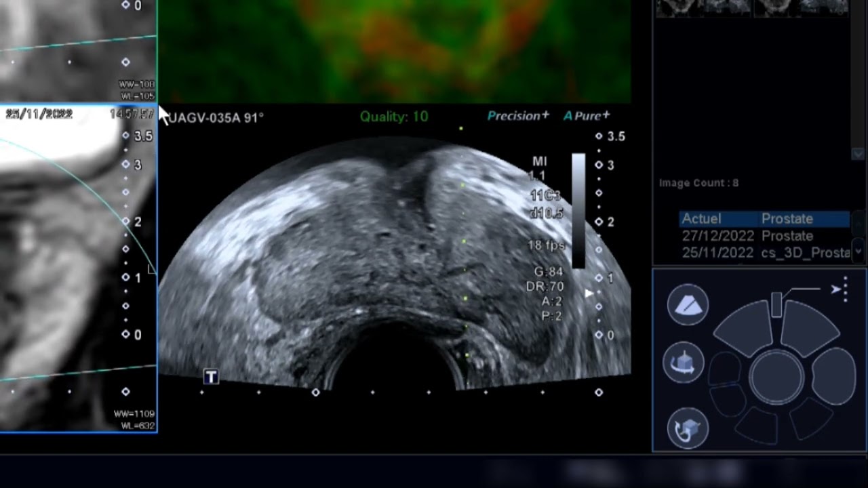The height and width of the screenshot is (488, 868).
Task: Click the Quality: 10 indicator
Action: [x=394, y=117]
